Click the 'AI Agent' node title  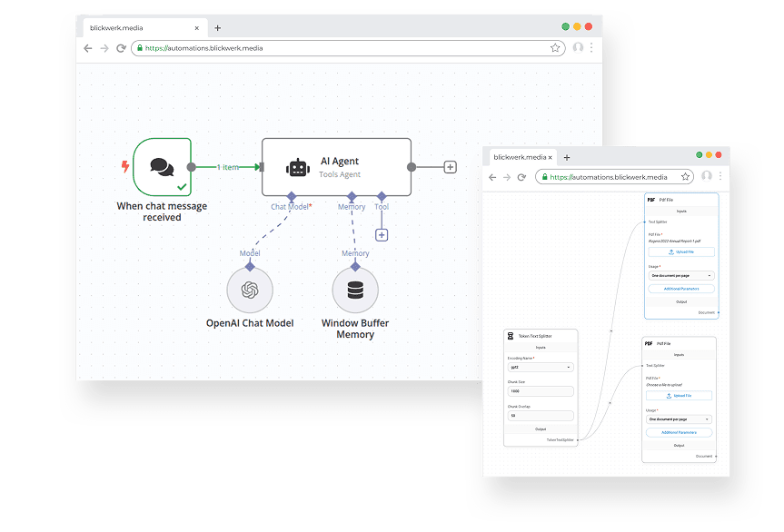point(340,161)
